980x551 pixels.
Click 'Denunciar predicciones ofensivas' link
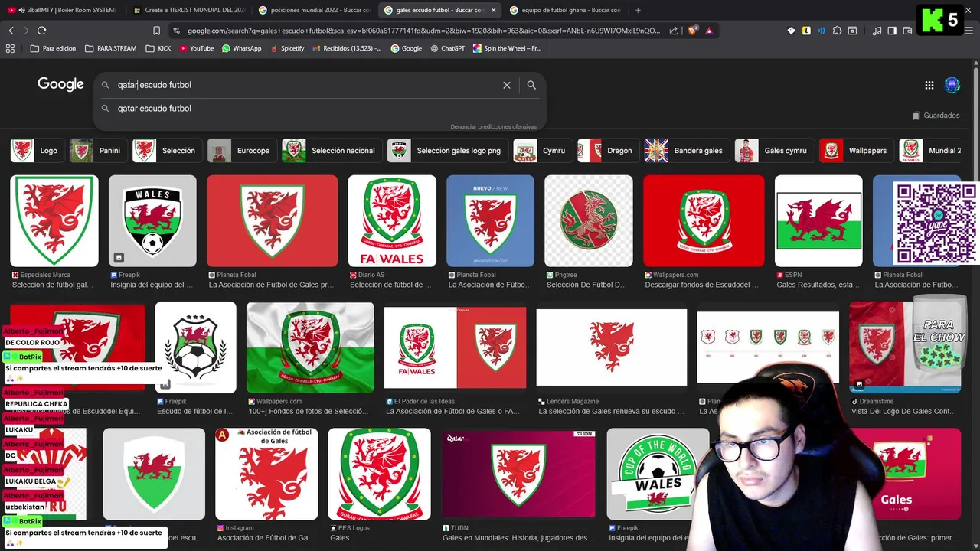493,126
